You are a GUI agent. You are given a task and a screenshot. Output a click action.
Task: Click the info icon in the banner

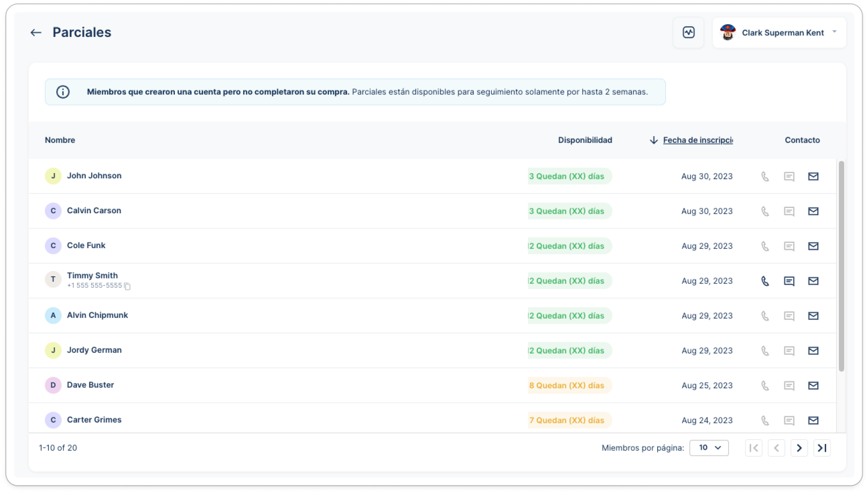pos(63,92)
